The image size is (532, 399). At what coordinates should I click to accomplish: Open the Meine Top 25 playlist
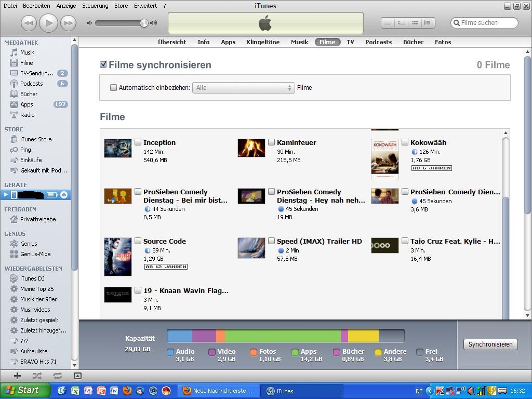coord(37,289)
